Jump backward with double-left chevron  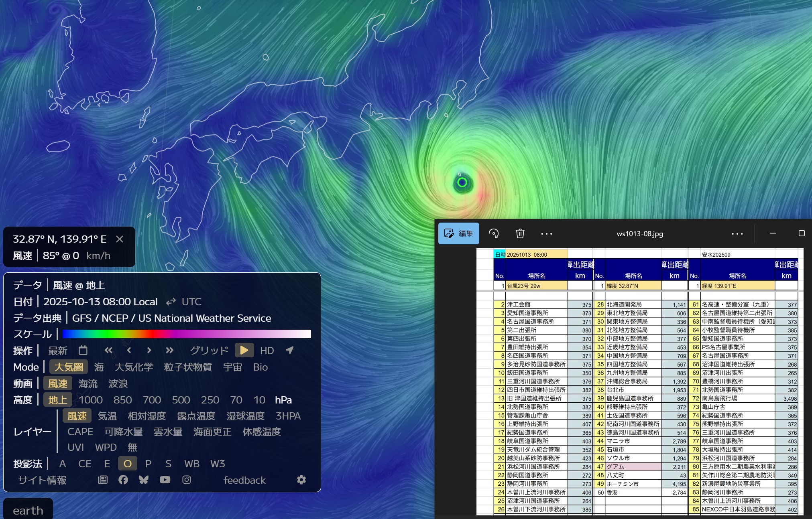point(108,351)
